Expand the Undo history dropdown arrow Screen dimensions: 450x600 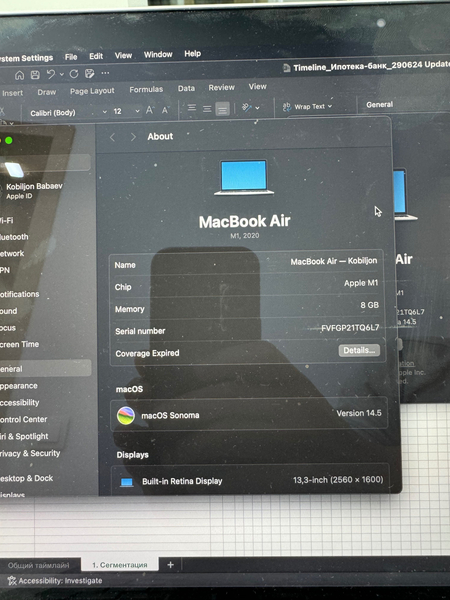click(62, 75)
